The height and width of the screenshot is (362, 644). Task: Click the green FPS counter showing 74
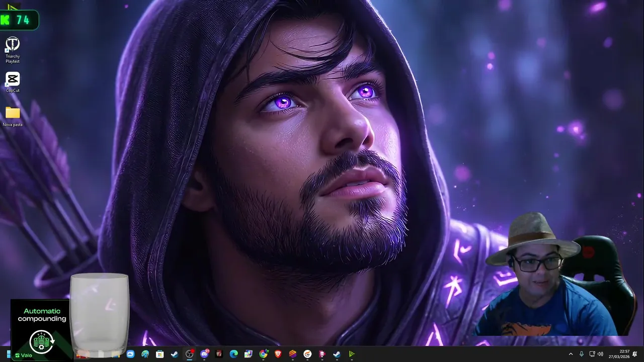(19, 20)
